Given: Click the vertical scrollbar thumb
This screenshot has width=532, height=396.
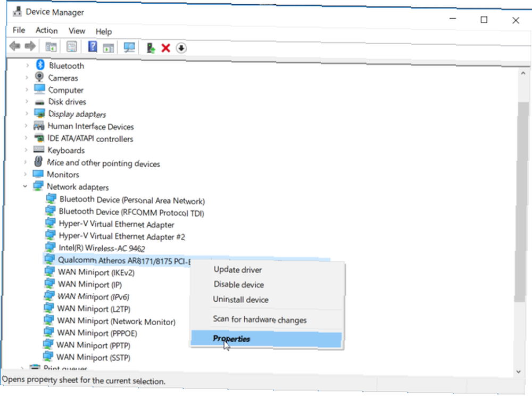Looking at the screenshot, I should [x=522, y=202].
